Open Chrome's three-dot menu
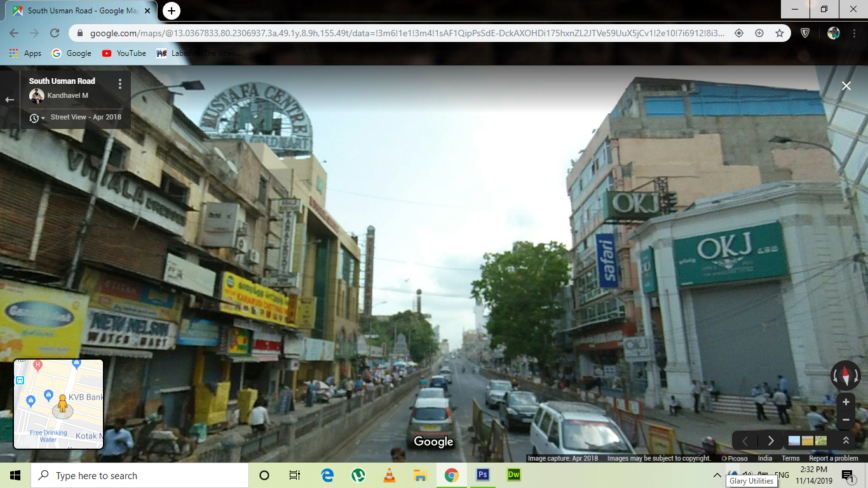The width and height of the screenshot is (868, 488). pos(855,33)
